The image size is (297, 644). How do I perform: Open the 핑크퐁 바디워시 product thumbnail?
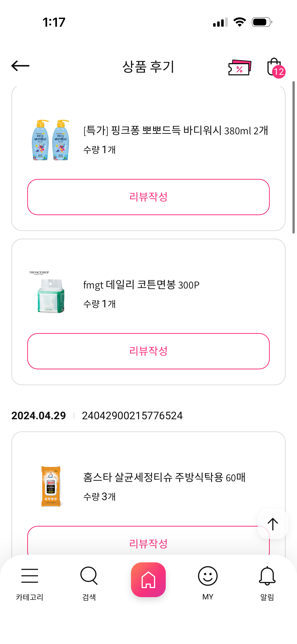[x=51, y=140]
